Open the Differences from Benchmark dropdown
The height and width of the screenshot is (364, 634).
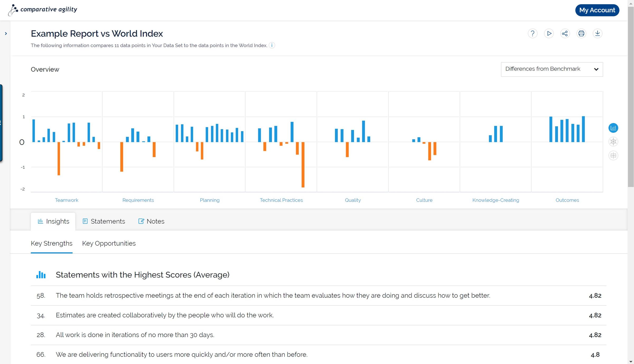coord(552,69)
